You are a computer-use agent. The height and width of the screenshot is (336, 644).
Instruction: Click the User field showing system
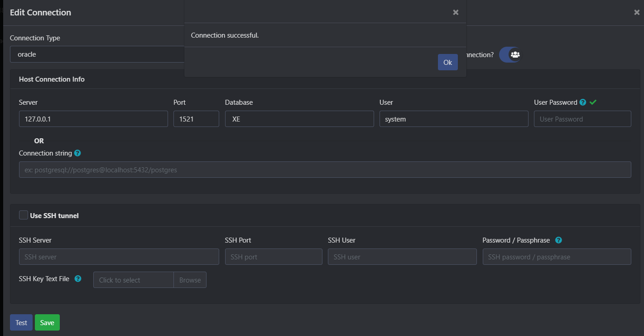coord(454,119)
